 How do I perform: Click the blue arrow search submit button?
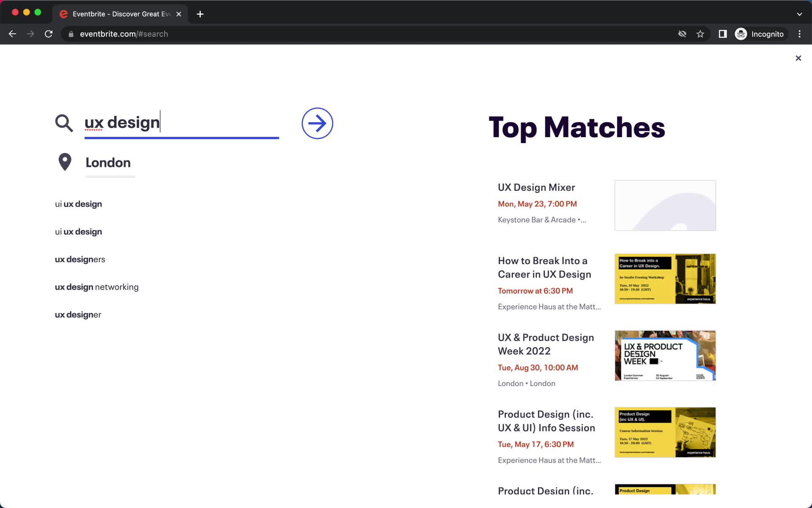point(317,123)
